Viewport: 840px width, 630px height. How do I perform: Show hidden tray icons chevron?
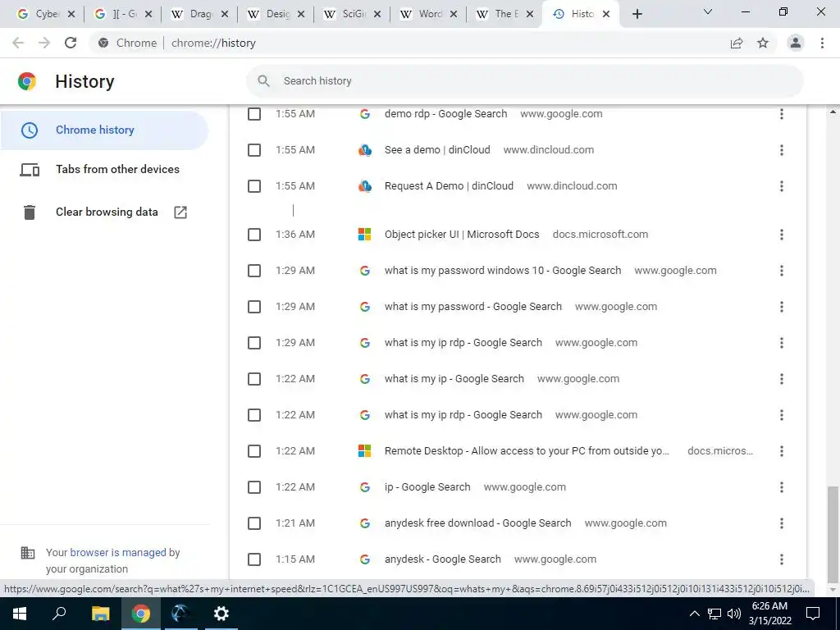[694, 614]
